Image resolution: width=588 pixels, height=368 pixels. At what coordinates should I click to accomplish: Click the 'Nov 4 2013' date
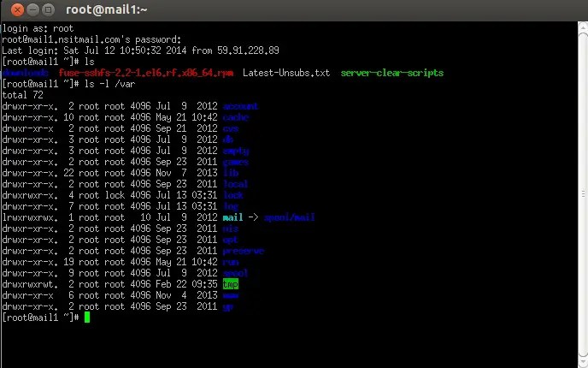point(186,295)
